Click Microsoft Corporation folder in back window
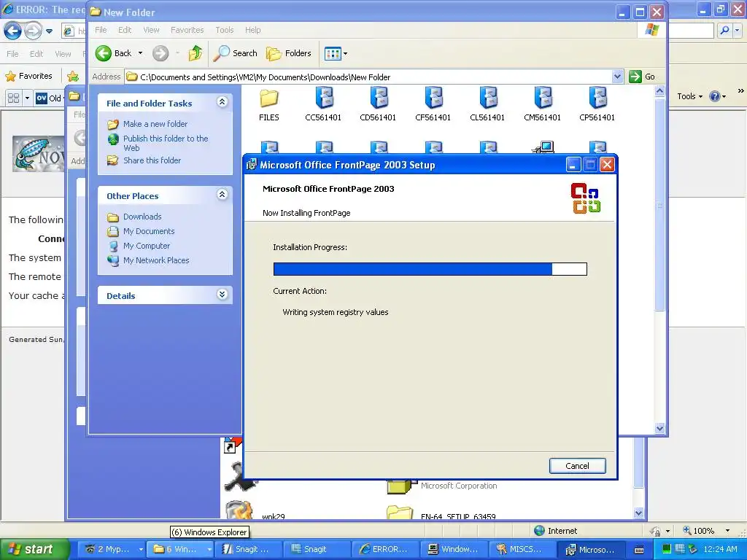The height and width of the screenshot is (560, 747). [443, 486]
